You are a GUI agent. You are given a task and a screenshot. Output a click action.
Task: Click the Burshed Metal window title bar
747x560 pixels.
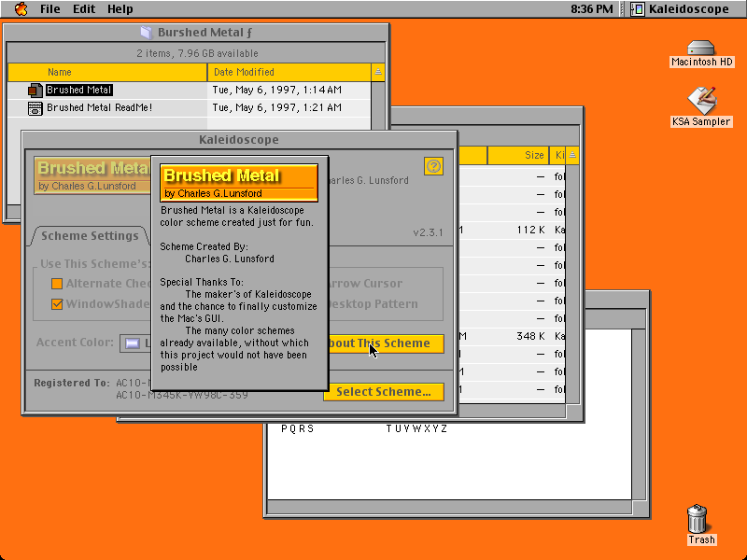coord(196,33)
